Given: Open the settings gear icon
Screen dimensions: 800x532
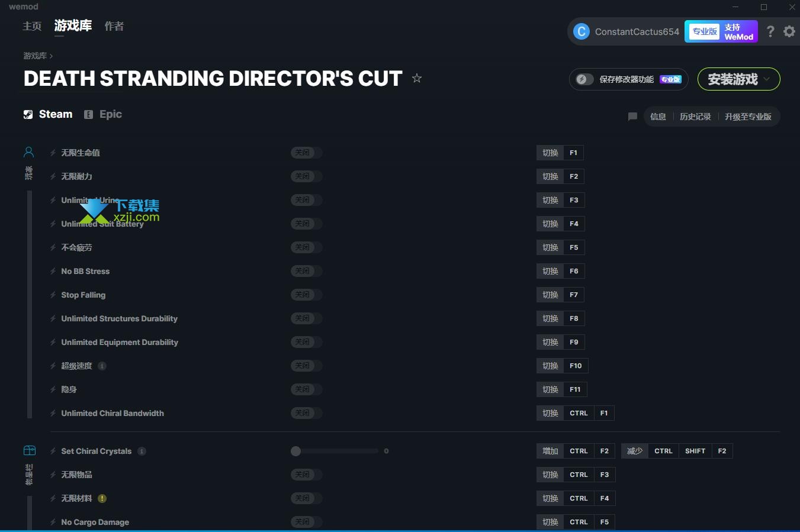Looking at the screenshot, I should coord(789,31).
